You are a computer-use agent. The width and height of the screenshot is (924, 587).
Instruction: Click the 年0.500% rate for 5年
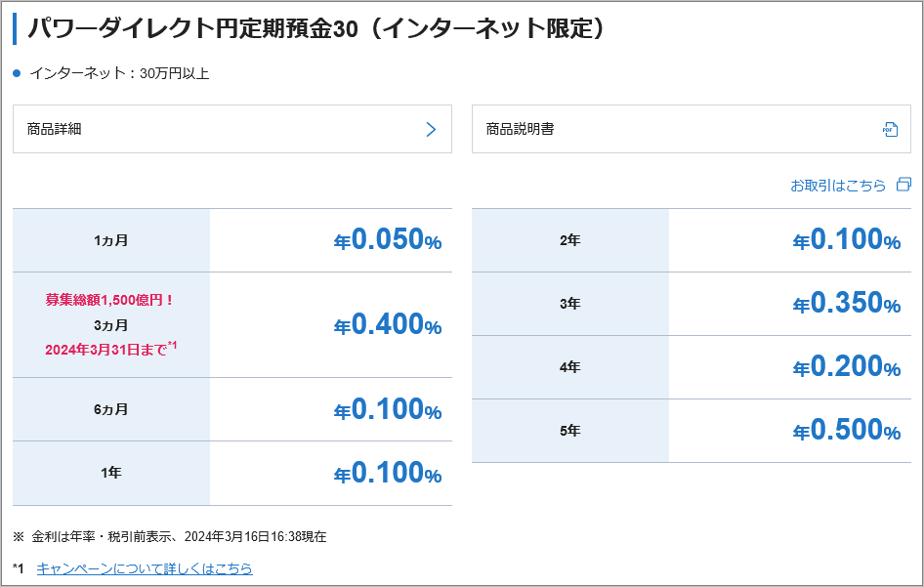(847, 430)
